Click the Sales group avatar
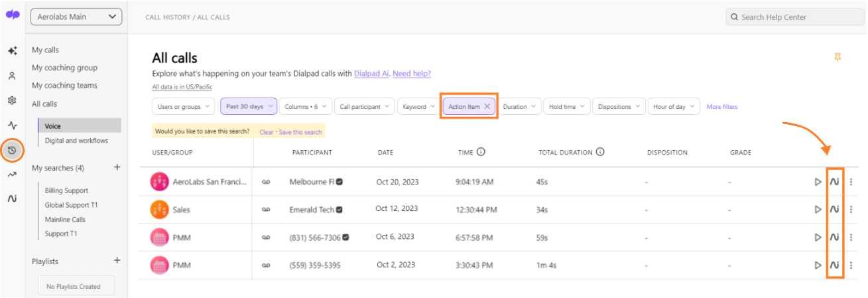The image size is (868, 298). tap(159, 209)
